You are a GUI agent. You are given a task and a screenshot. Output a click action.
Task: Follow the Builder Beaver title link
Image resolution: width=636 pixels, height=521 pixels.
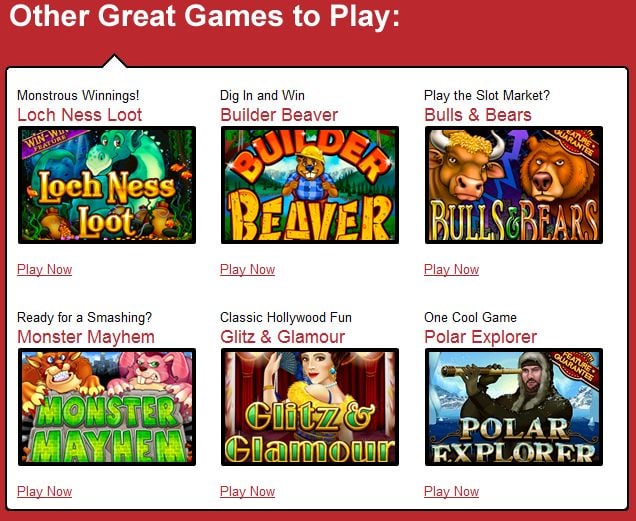[279, 115]
